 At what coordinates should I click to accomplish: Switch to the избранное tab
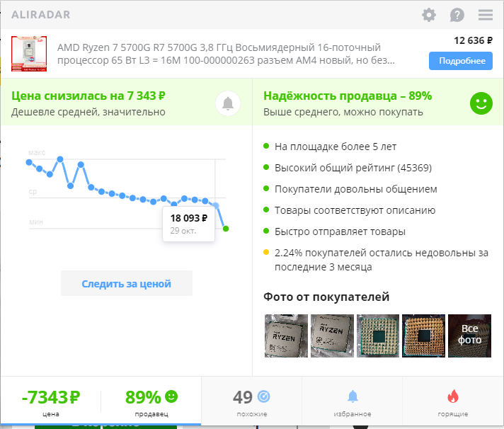[353, 401]
